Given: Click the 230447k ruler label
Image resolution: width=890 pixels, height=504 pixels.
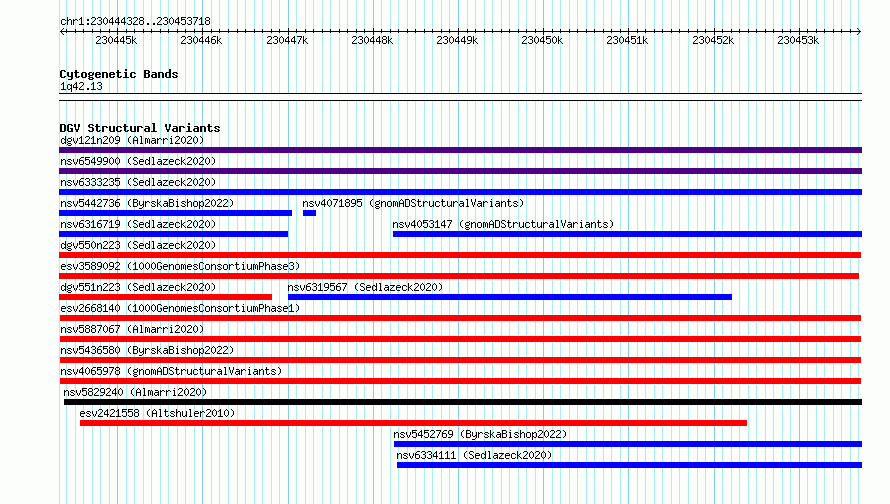Looking at the screenshot, I should [x=287, y=40].
